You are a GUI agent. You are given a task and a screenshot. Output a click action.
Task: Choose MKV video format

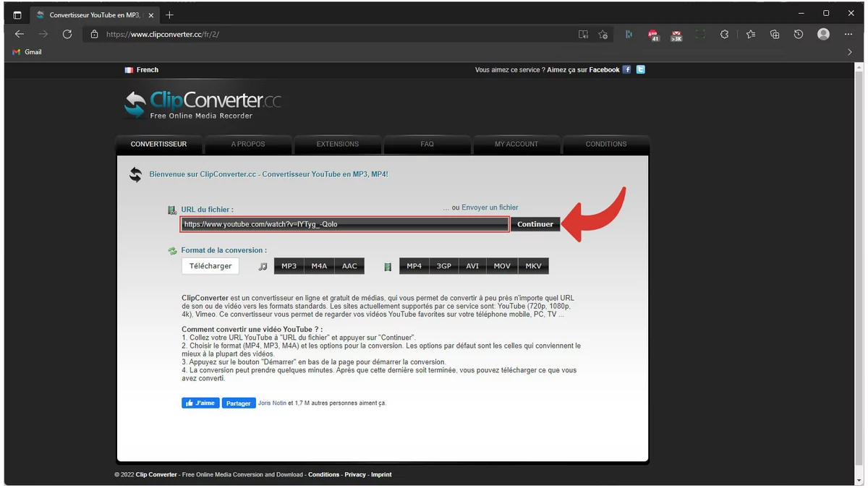pyautogui.click(x=534, y=266)
